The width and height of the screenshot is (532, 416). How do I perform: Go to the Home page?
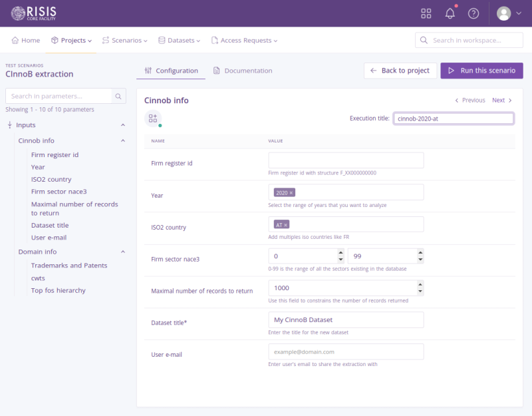point(26,41)
